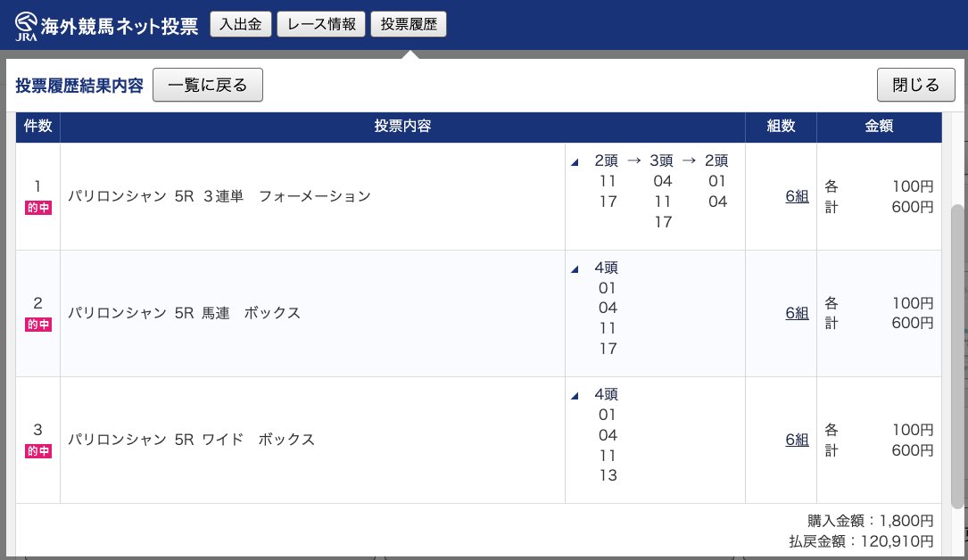Click 的中 badge in row 1

(38, 208)
